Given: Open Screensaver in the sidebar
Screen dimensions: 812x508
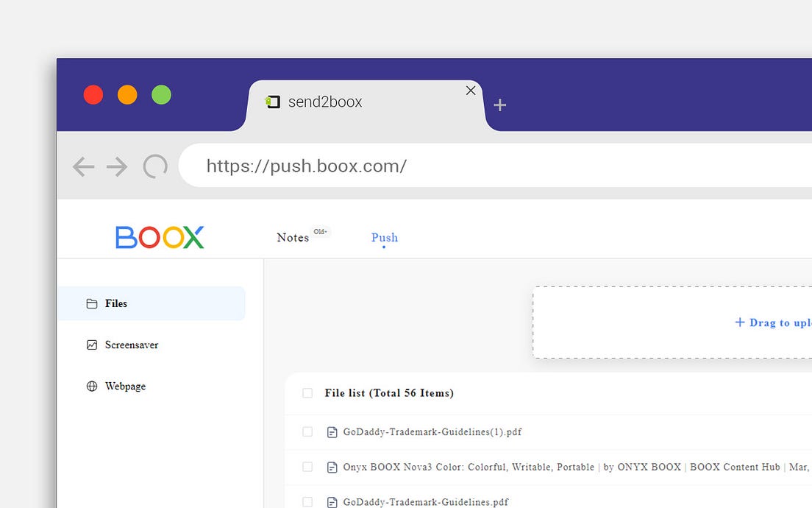Looking at the screenshot, I should [x=132, y=345].
